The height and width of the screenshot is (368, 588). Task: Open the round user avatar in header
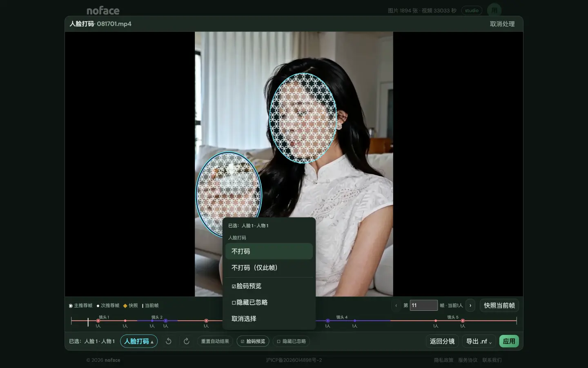(x=494, y=10)
